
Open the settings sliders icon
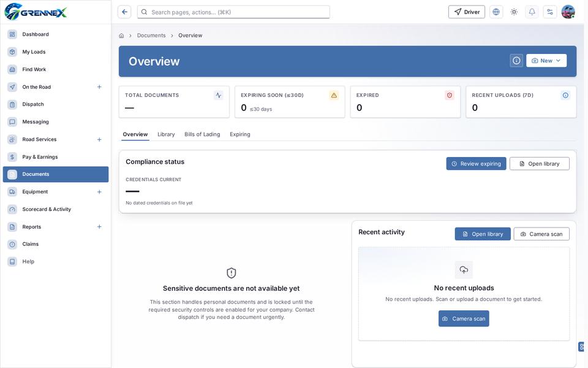point(550,12)
